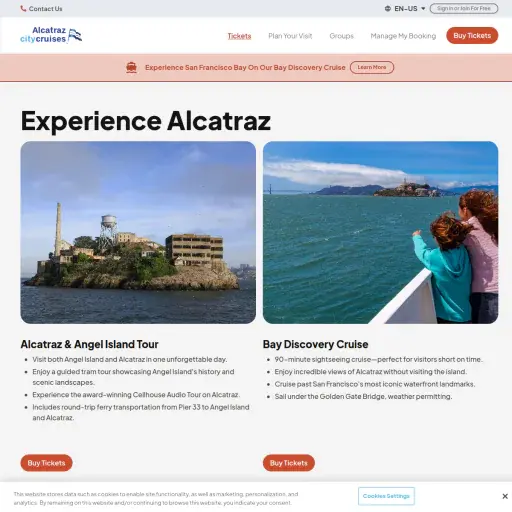The height and width of the screenshot is (512, 512).
Task: Click the bullet about iconic waterfront landmarks
Action: coord(375,384)
